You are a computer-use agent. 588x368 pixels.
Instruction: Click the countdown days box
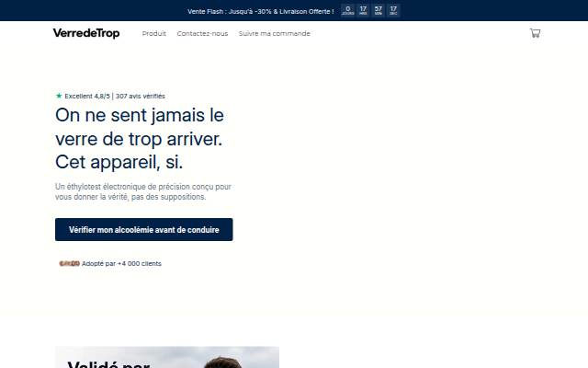[x=347, y=10]
